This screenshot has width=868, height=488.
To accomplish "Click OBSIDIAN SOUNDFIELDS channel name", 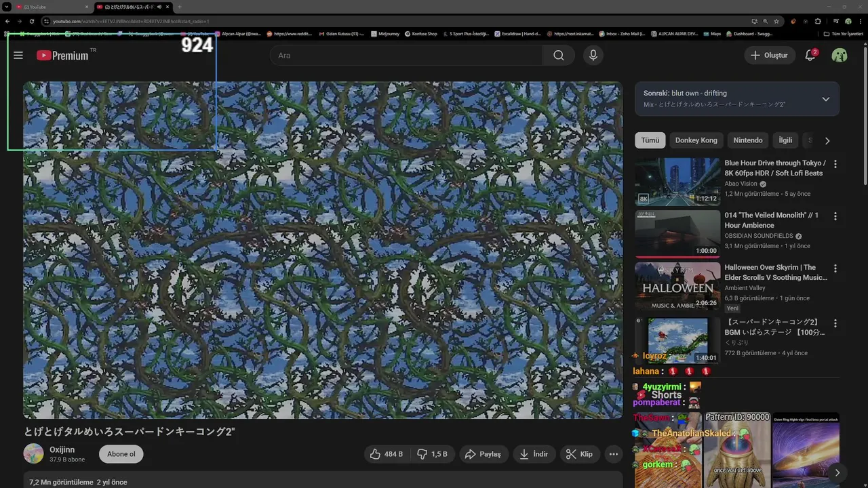I will pos(758,236).
